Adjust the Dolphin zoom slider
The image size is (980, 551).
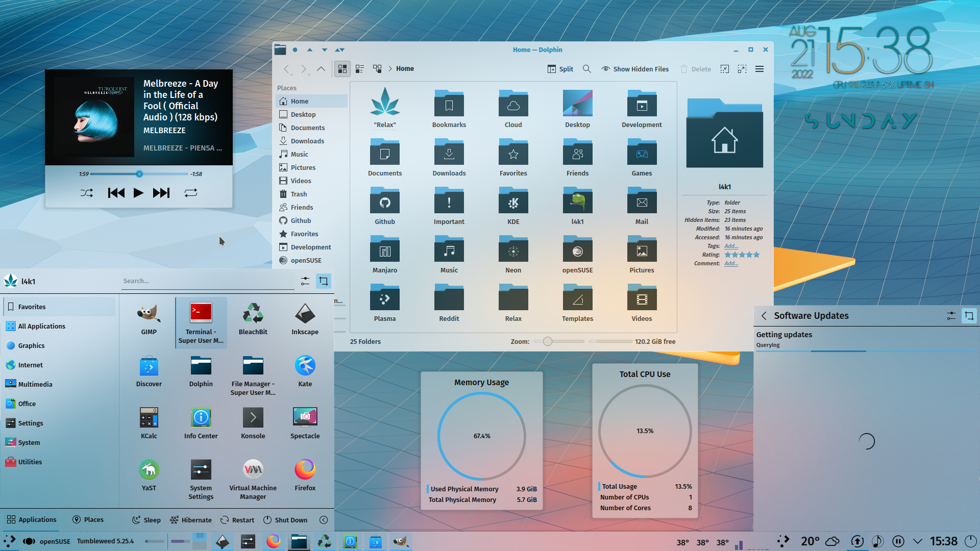[x=558, y=341]
